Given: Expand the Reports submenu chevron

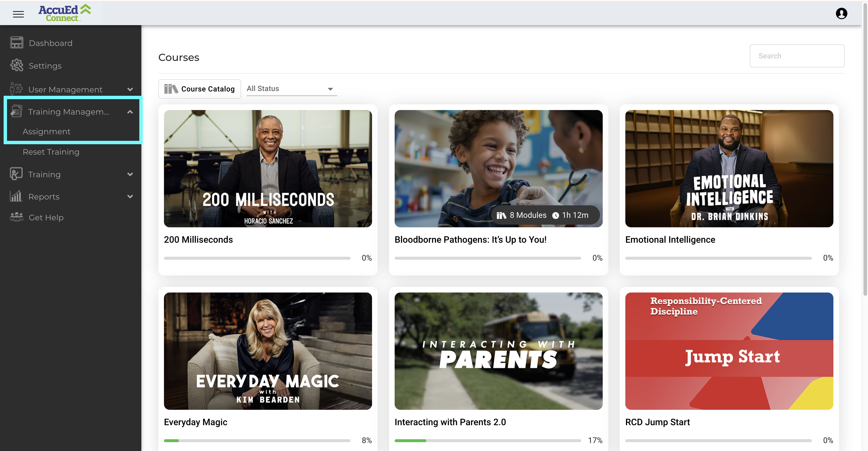Looking at the screenshot, I should pos(130,196).
